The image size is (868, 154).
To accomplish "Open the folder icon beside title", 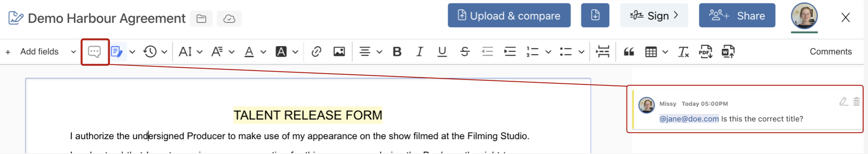I will pos(201,19).
